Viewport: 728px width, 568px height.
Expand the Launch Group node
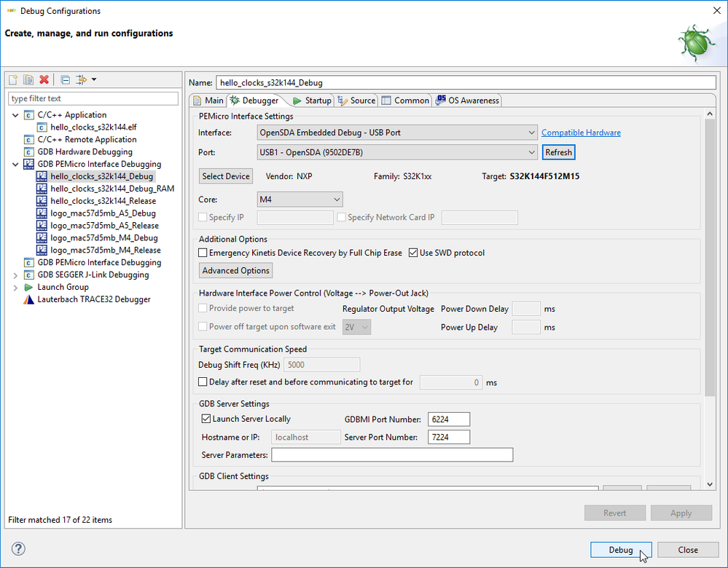point(15,288)
